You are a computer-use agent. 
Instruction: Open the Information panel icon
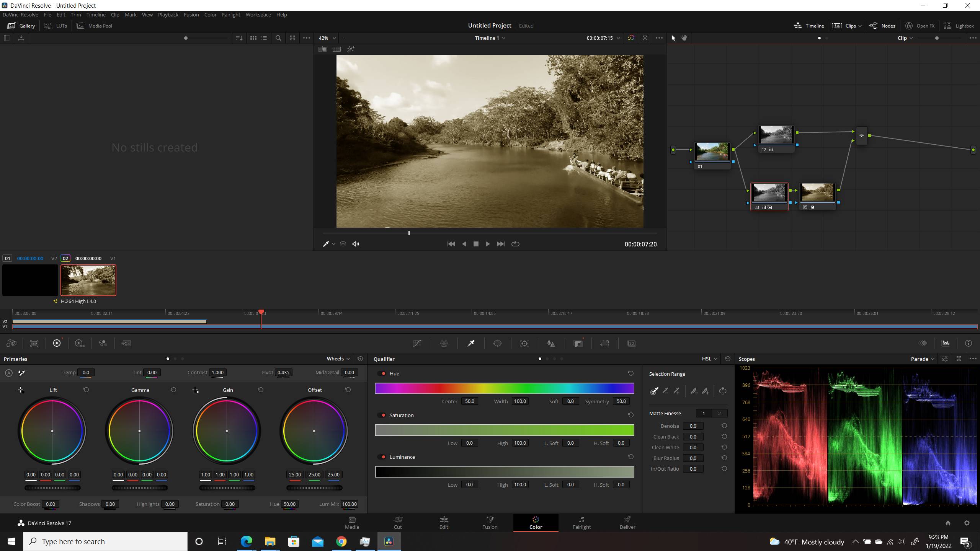tap(969, 343)
